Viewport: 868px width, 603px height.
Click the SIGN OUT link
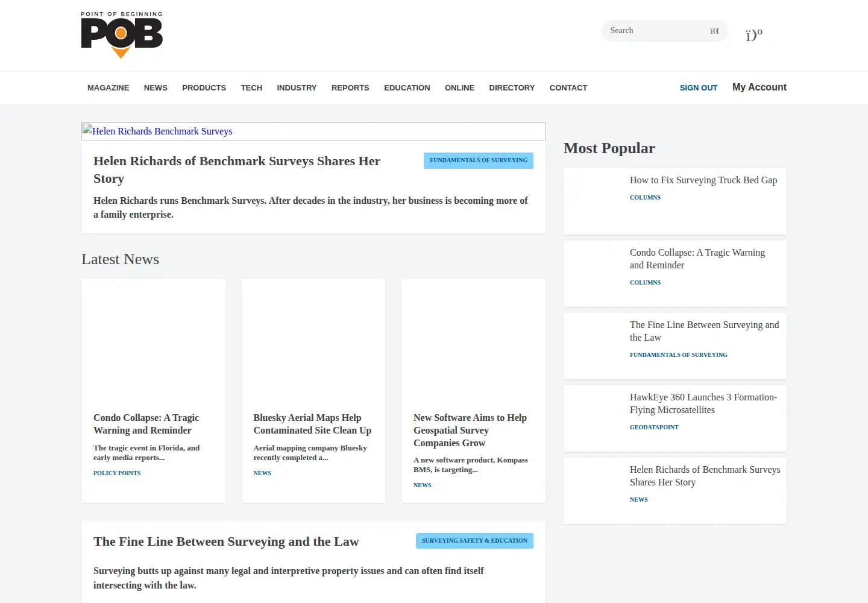pyautogui.click(x=699, y=88)
